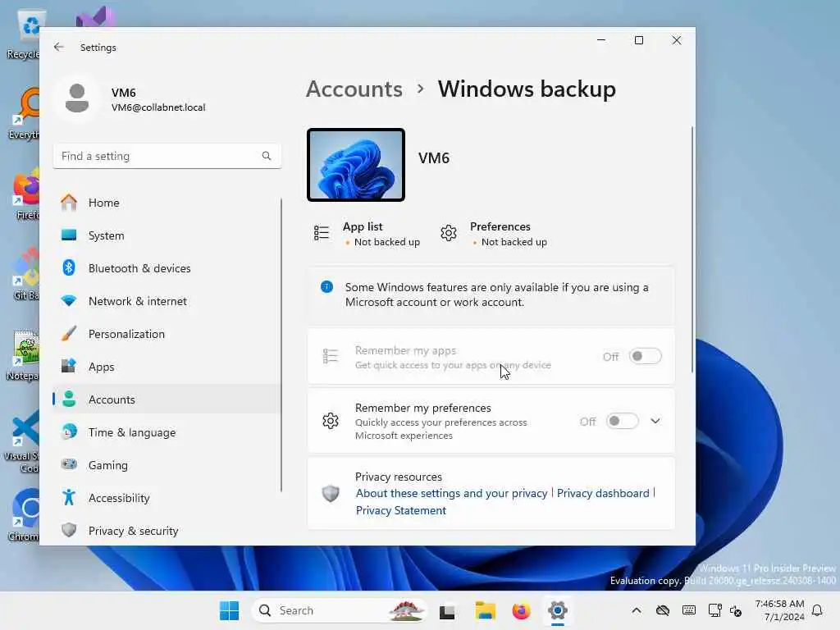Screen dimensions: 840x630
Task: Click the Accounts person icon in sidebar
Action: (69, 399)
